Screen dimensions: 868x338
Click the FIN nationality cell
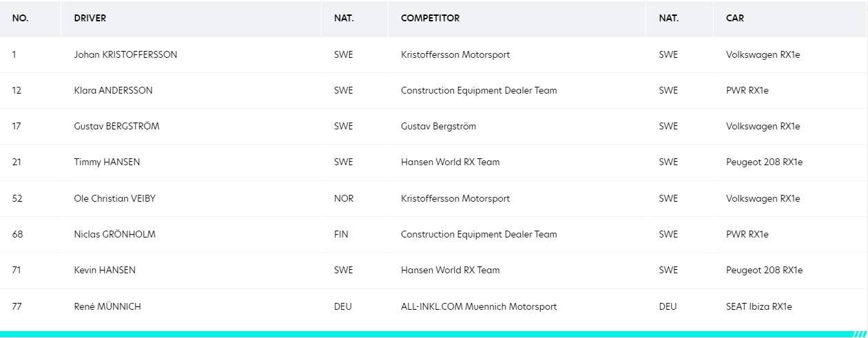341,234
